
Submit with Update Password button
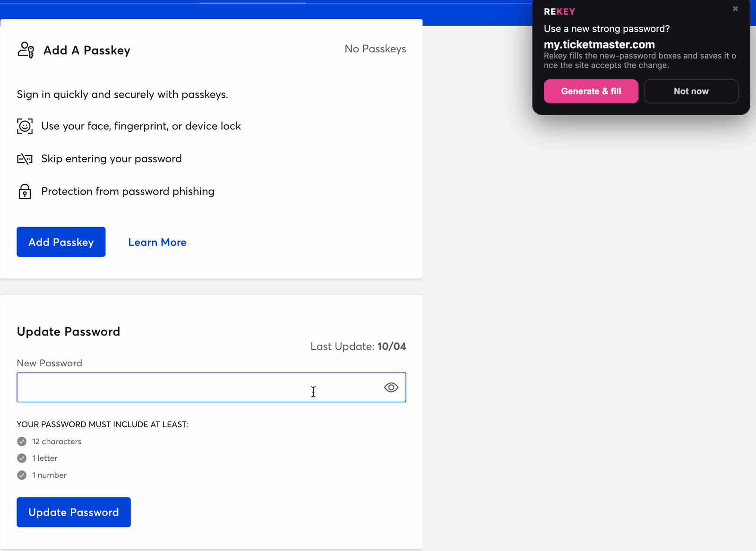click(x=74, y=512)
